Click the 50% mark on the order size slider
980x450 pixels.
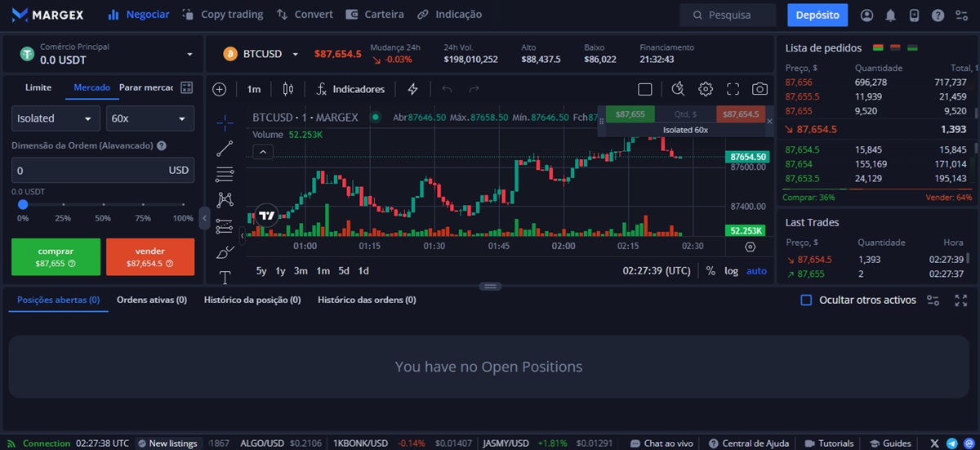click(103, 205)
